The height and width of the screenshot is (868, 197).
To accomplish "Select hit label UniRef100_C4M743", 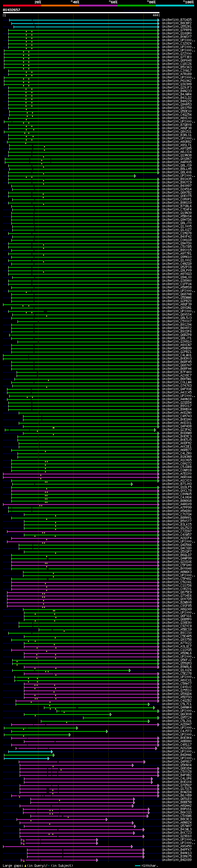I will click(x=177, y=416).
